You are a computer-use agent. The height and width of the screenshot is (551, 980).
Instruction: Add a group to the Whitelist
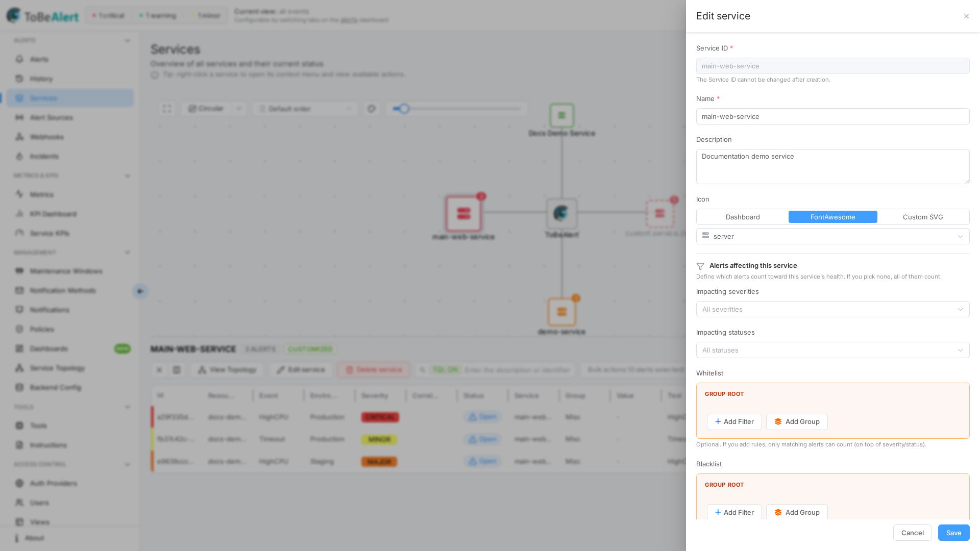tap(797, 421)
